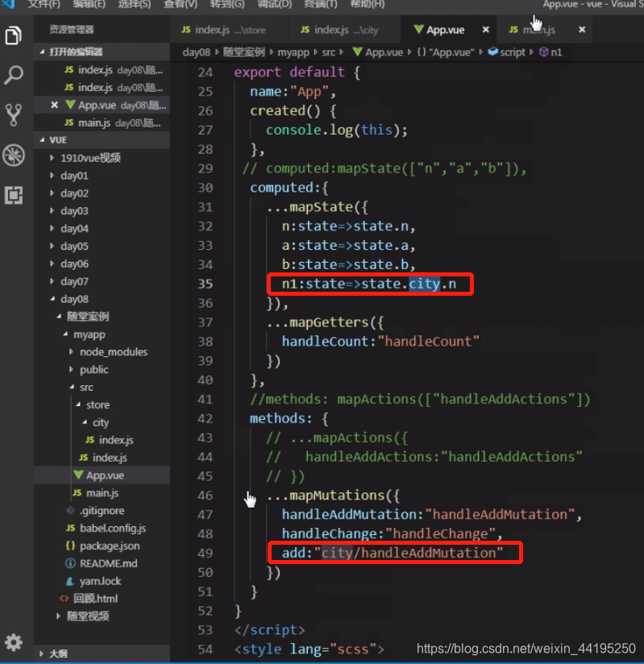Click the n1 symbol icon in breadcrumb
Image resolution: width=644 pixels, height=664 pixels.
[x=543, y=52]
